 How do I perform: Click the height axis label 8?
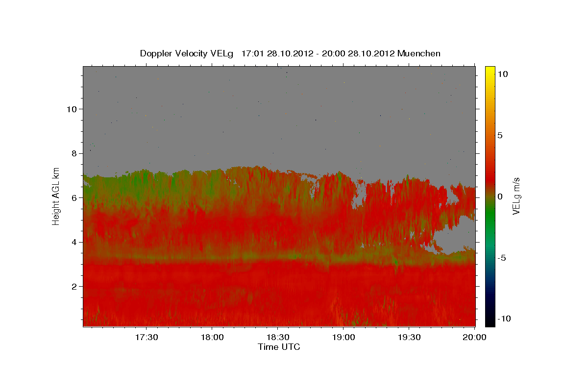click(x=74, y=153)
